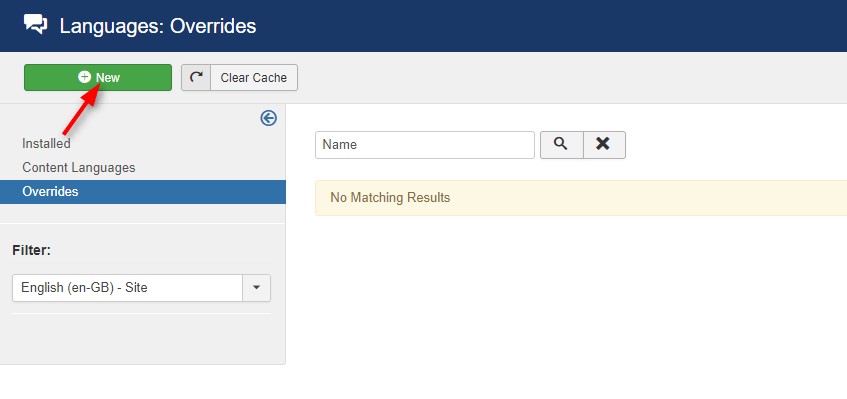847x399 pixels.
Task: Open the language filter dropdown arrow
Action: click(x=257, y=288)
